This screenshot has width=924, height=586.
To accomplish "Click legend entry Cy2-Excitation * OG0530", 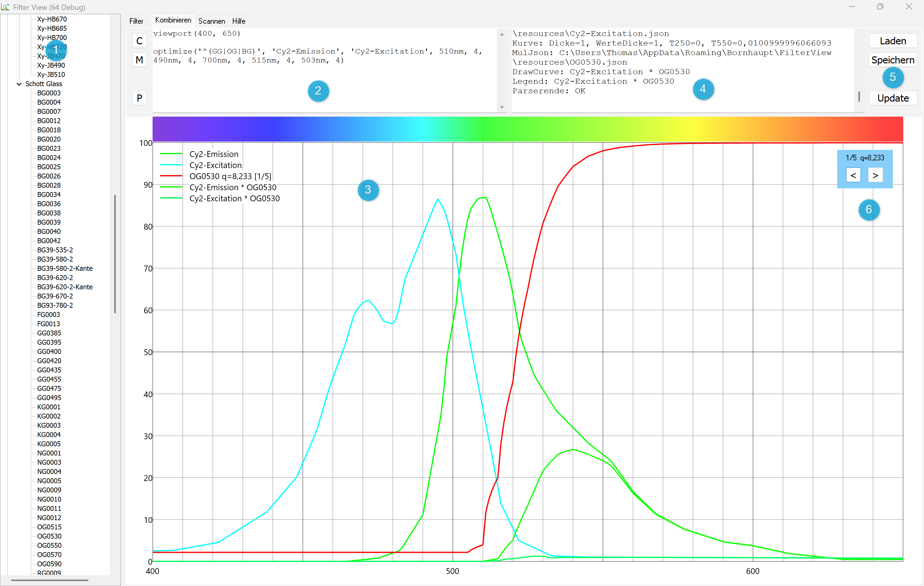I will coord(234,199).
